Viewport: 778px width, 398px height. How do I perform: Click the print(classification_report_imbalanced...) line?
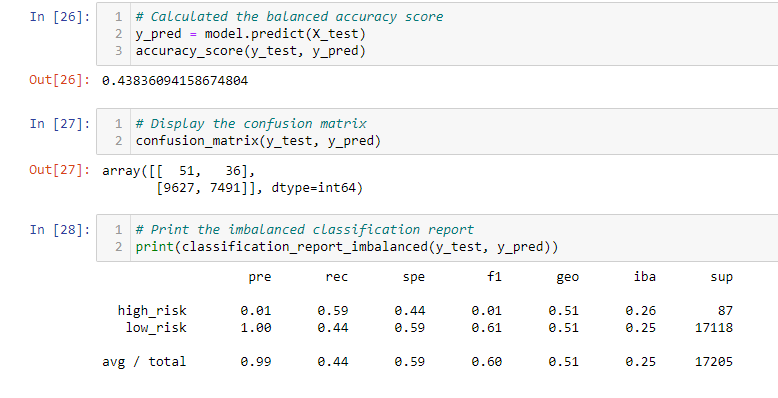point(347,247)
